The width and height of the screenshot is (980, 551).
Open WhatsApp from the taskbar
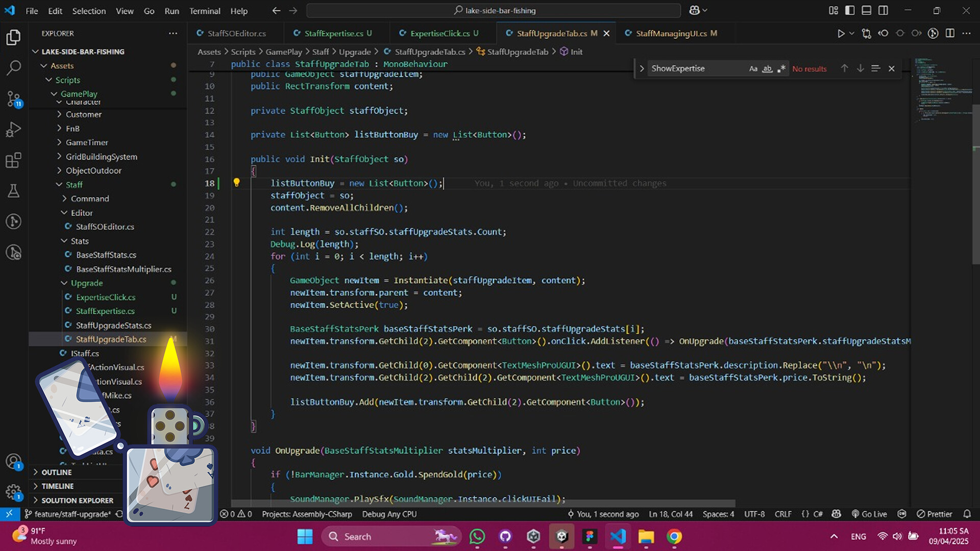[x=477, y=536]
